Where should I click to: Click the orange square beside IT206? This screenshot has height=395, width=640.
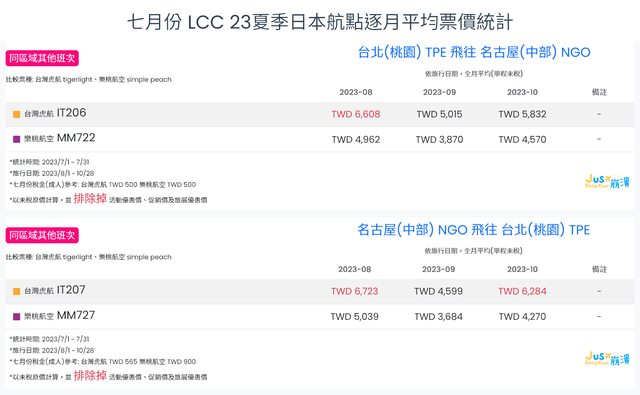(16, 114)
